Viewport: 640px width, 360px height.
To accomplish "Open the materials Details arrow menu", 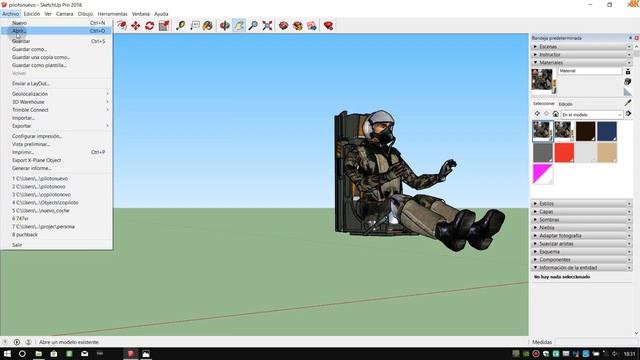I will point(629,114).
